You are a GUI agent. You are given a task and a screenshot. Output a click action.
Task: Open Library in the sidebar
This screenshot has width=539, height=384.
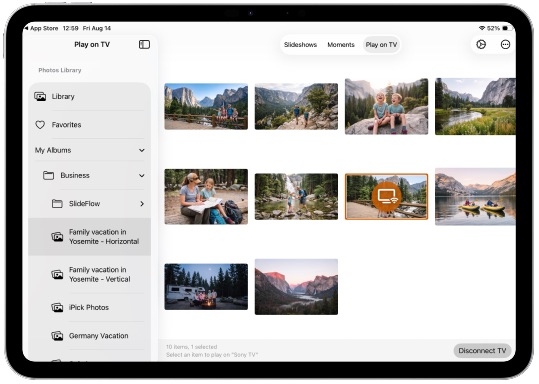pos(89,97)
